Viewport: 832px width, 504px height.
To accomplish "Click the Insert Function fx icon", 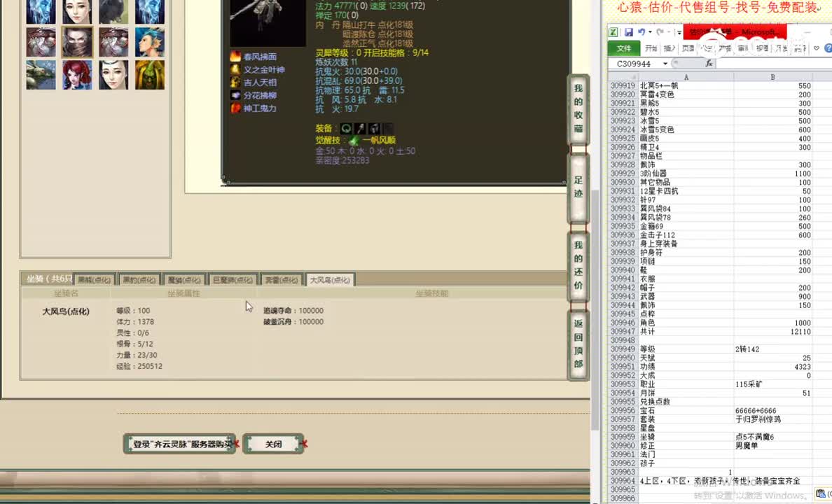I will click(709, 63).
